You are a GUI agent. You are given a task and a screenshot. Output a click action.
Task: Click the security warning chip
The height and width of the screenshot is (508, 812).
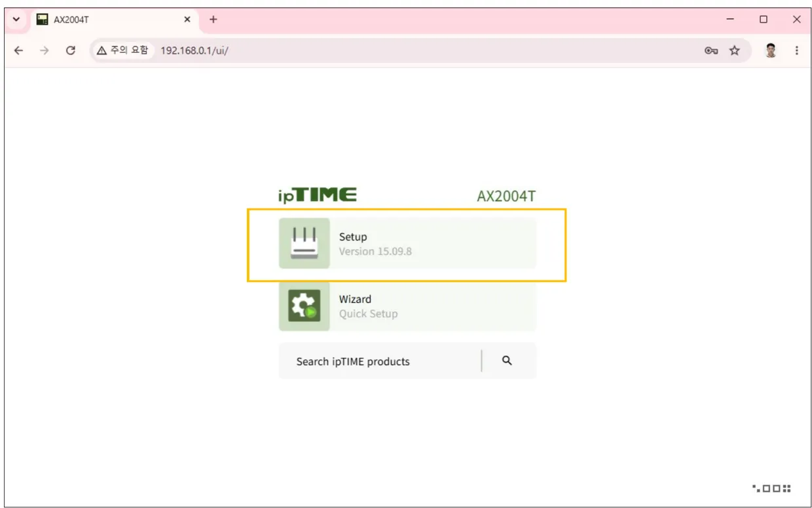click(122, 50)
